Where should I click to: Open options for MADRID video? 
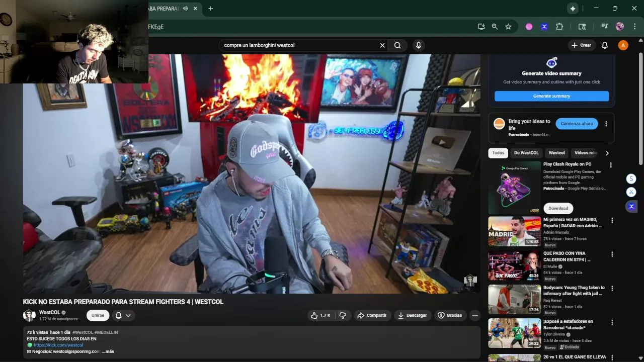pyautogui.click(x=612, y=220)
